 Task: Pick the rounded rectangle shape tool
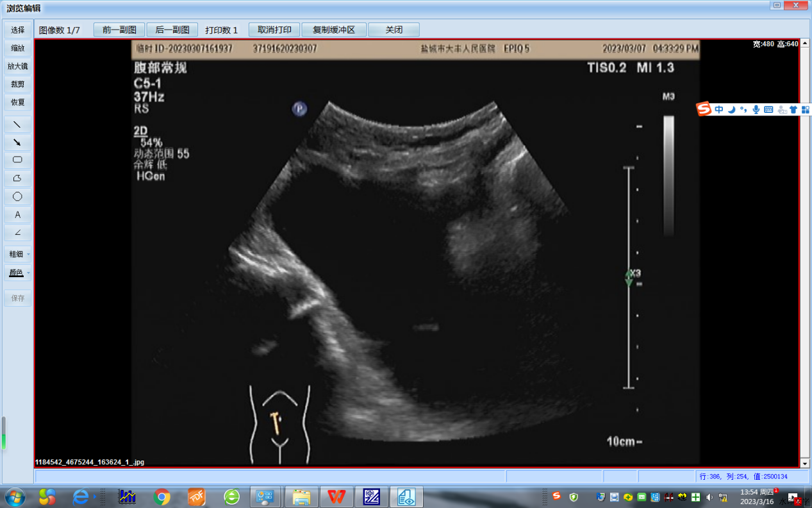(x=17, y=160)
